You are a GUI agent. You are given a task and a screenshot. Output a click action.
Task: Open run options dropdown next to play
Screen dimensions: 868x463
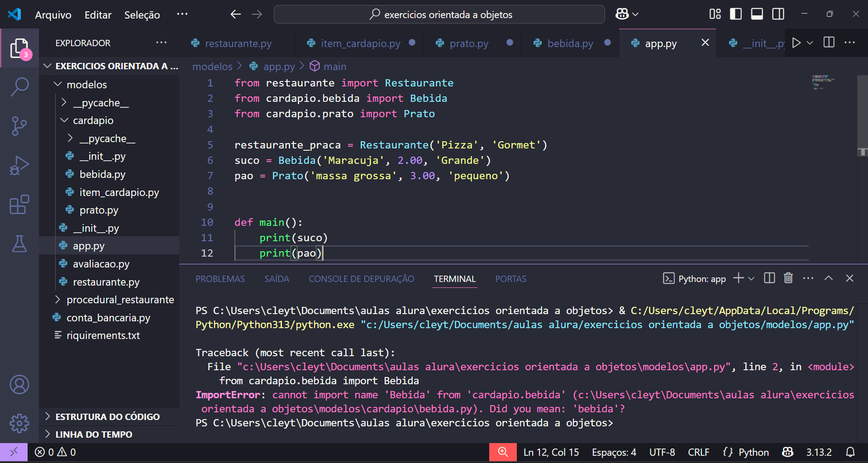coord(810,43)
